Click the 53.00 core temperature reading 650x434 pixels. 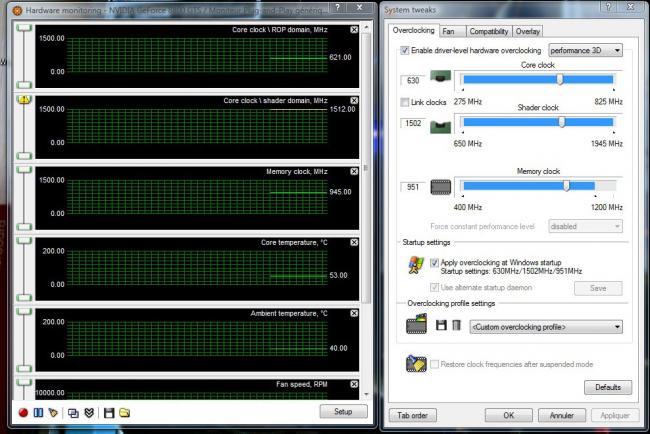pos(338,275)
